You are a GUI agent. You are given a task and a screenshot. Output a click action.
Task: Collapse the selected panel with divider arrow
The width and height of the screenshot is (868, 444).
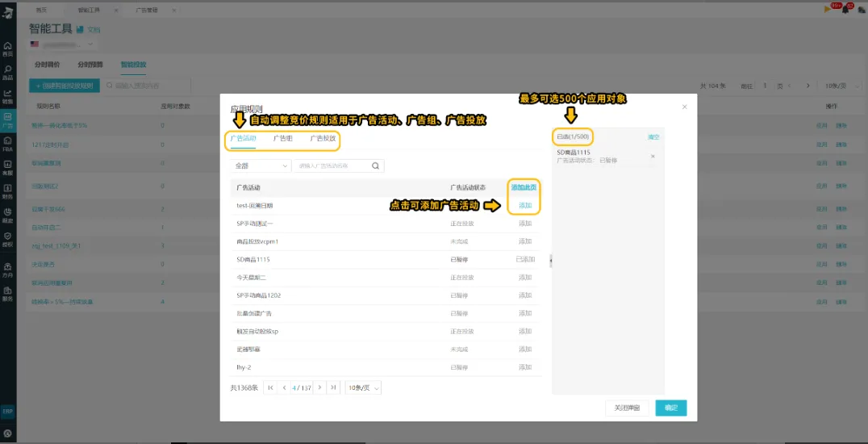pos(551,260)
